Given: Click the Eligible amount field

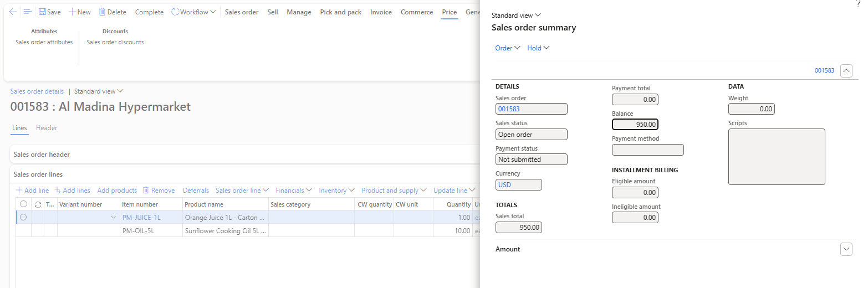Looking at the screenshot, I should pos(635,193).
